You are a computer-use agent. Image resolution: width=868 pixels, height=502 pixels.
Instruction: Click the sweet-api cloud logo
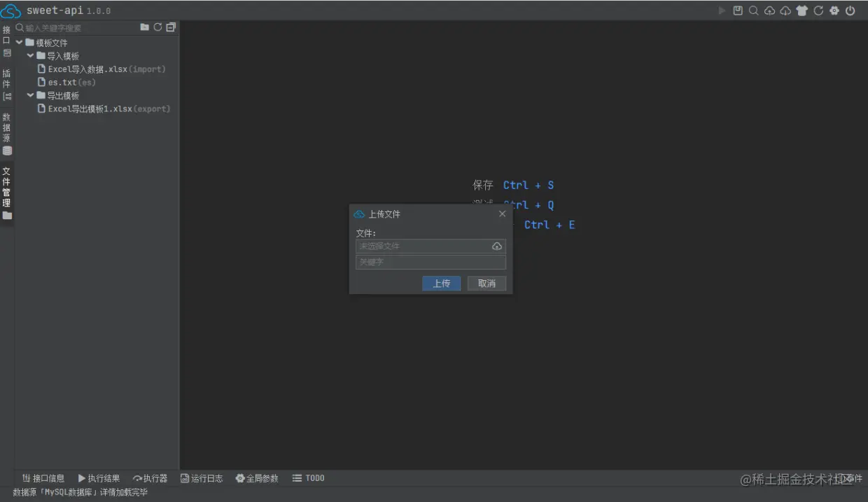click(10, 11)
